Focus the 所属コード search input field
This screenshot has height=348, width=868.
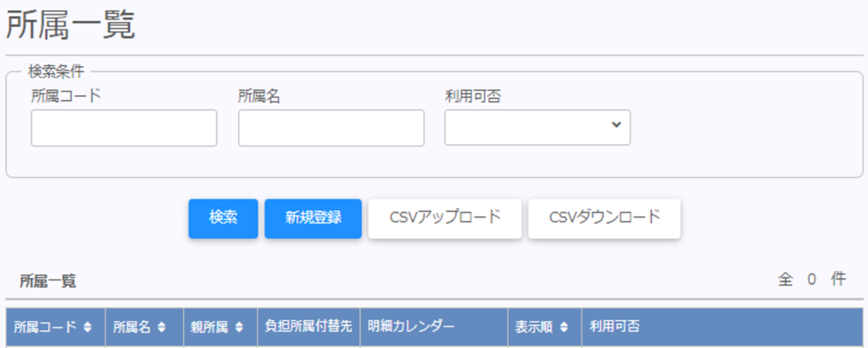[124, 128]
